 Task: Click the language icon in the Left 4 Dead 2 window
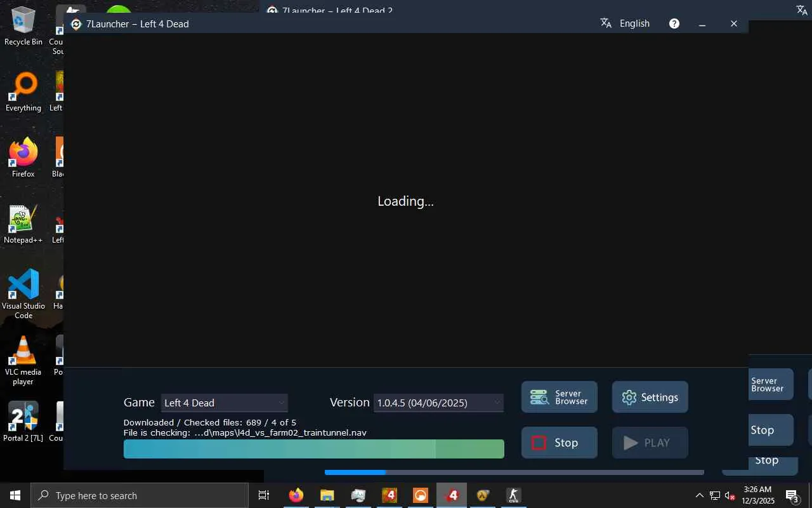[802, 10]
